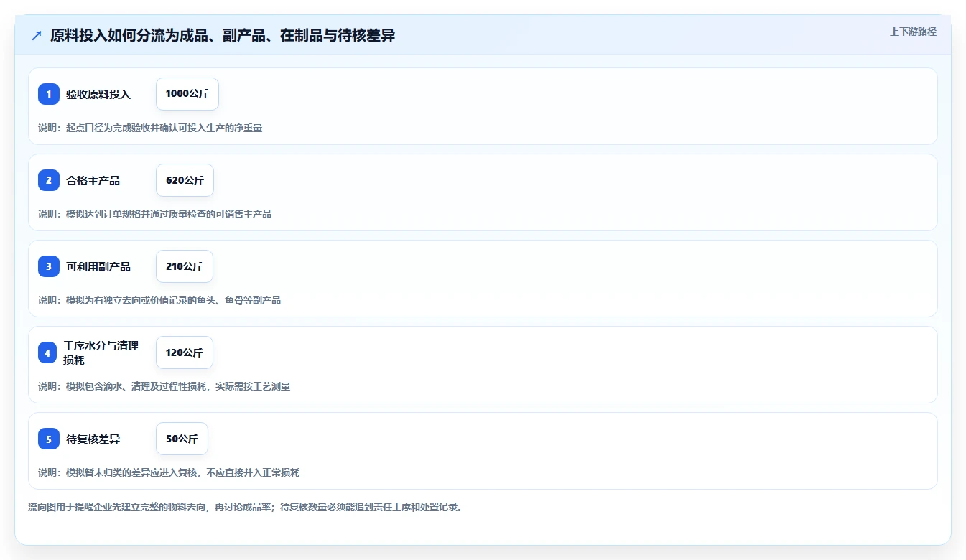Click the 待复核差异 step label
Image resolution: width=966 pixels, height=560 pixels.
point(93,439)
